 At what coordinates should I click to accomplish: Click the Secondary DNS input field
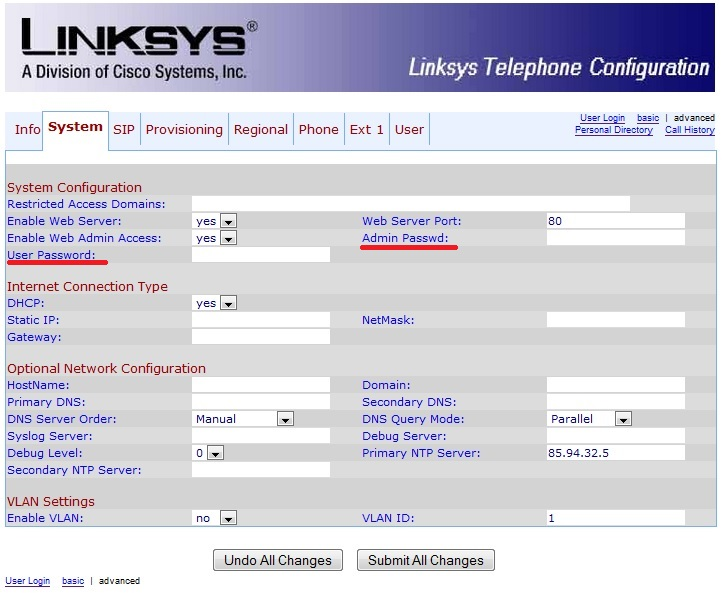(616, 401)
